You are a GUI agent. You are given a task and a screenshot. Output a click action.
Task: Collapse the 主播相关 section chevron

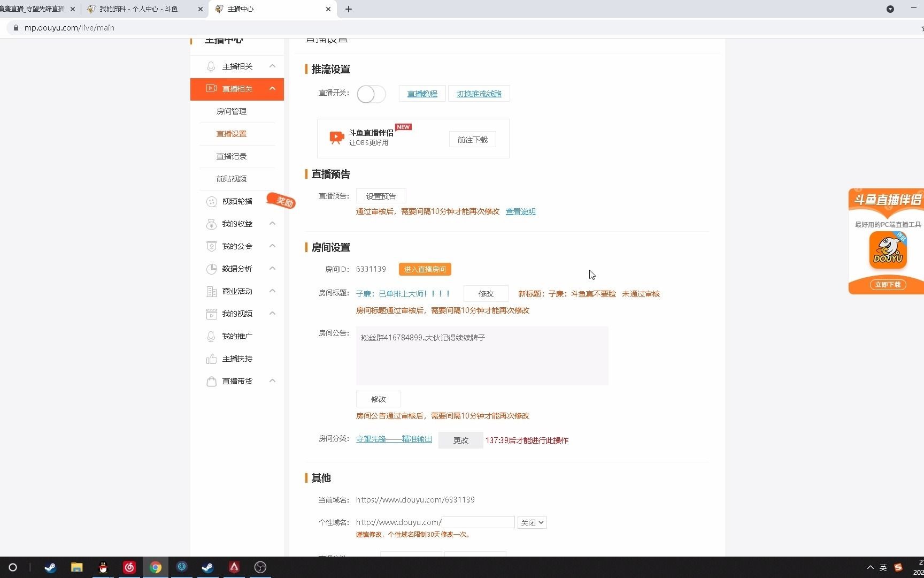tap(272, 66)
